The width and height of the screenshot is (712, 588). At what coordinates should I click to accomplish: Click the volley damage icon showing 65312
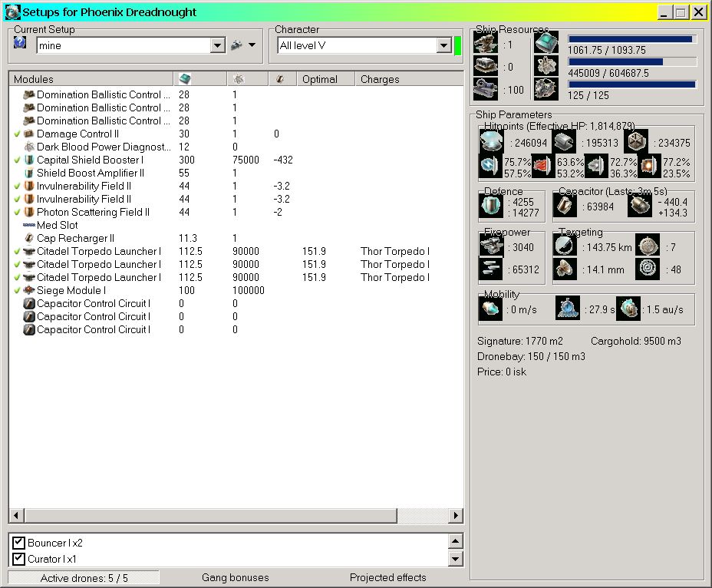[x=491, y=269]
